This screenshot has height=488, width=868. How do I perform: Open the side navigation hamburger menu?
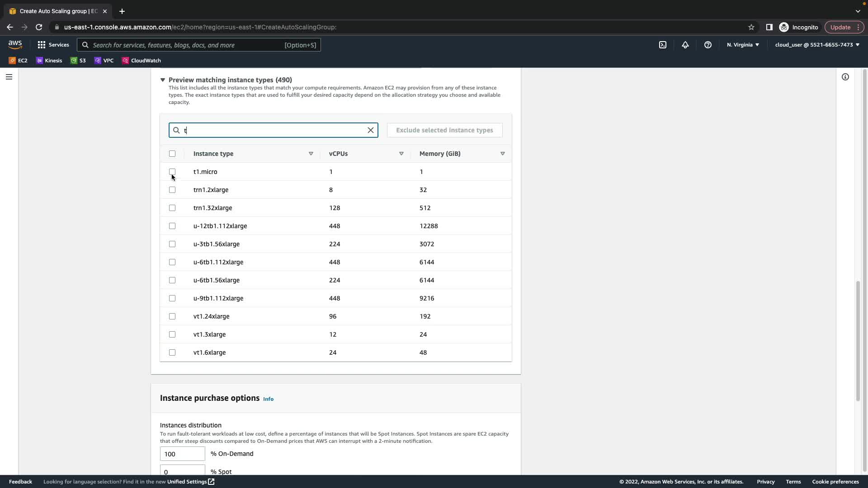coord(9,77)
